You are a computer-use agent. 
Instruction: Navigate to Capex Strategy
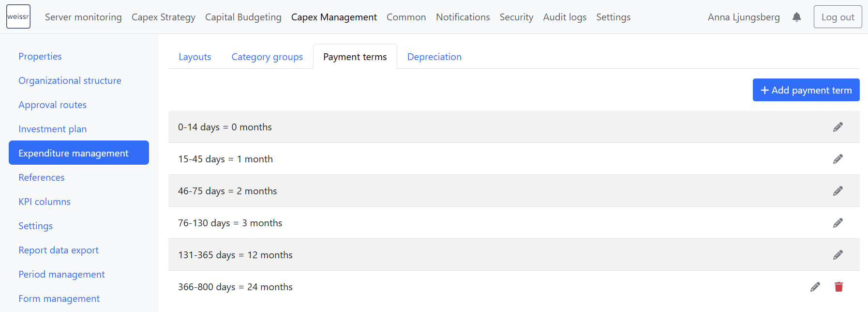click(x=164, y=17)
